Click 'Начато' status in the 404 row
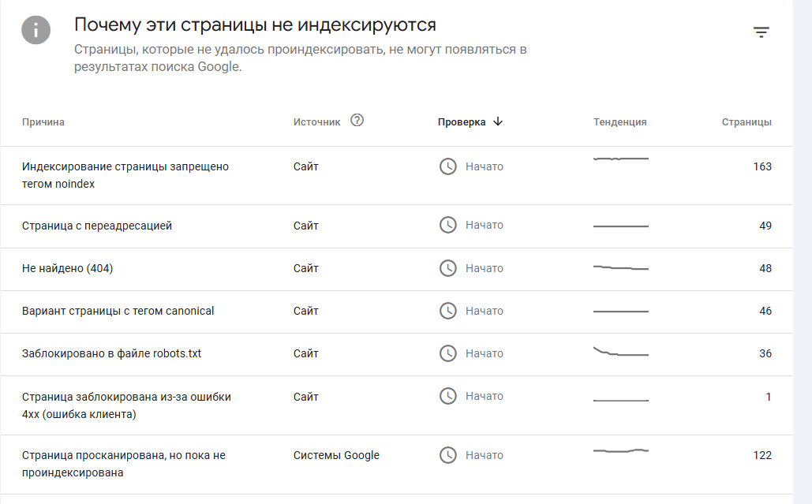 485,268
